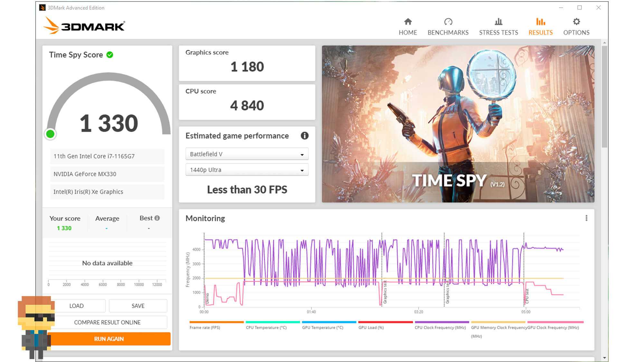
Task: Click green valid-score checkmark beside Time Spy Score
Action: [110, 55]
